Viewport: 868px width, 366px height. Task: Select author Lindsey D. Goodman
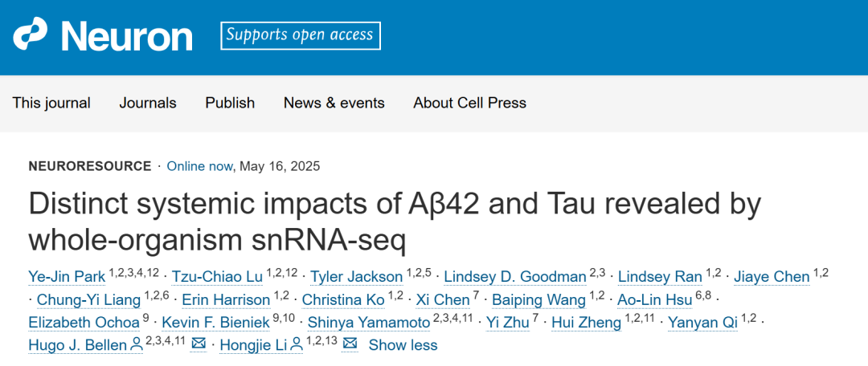point(515,276)
